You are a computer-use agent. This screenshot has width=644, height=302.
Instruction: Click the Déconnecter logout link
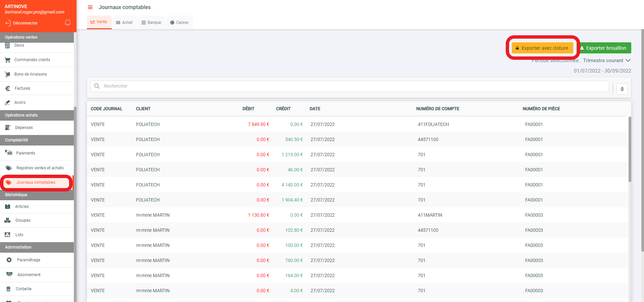pos(21,23)
